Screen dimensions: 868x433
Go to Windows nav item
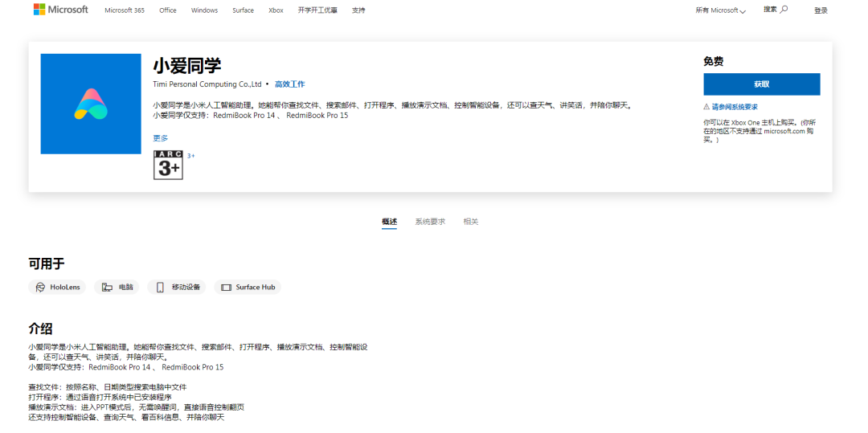point(204,10)
